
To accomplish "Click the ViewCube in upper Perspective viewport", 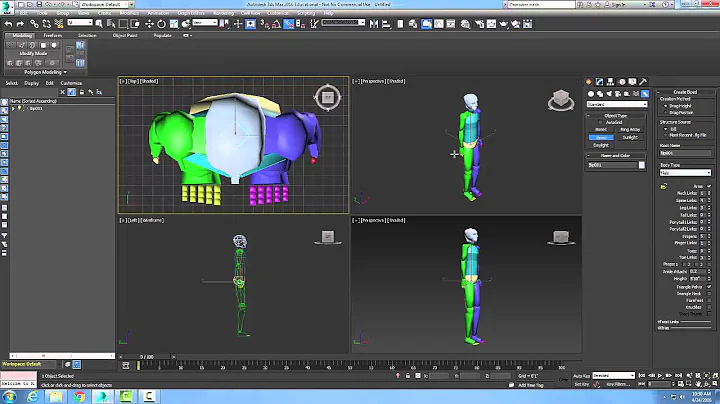I will tap(561, 100).
